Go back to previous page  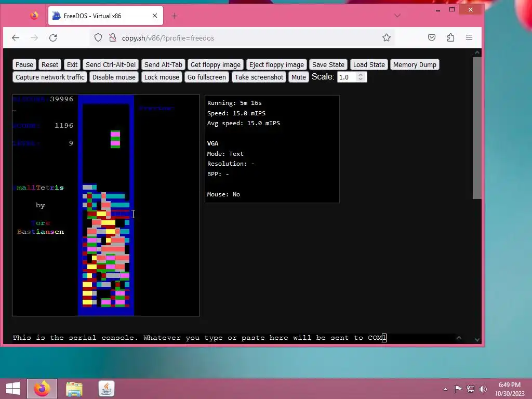click(x=16, y=37)
